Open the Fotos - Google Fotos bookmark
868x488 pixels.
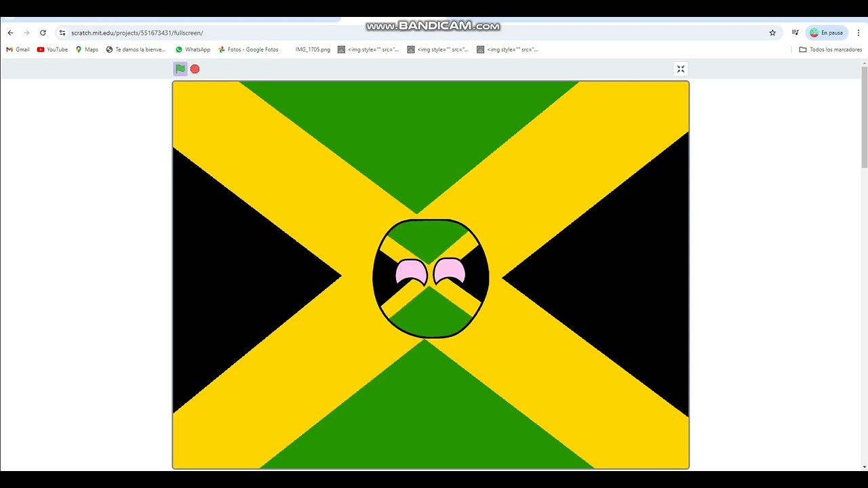click(248, 49)
